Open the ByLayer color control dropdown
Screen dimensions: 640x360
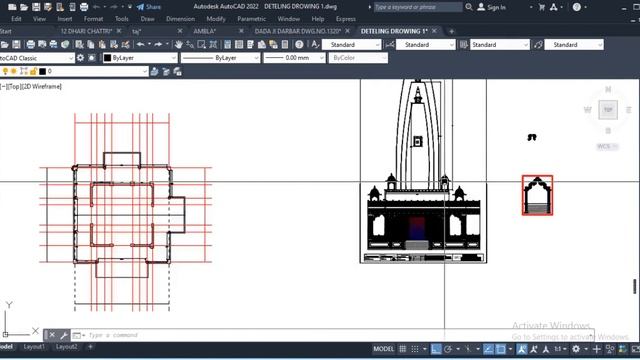140,58
